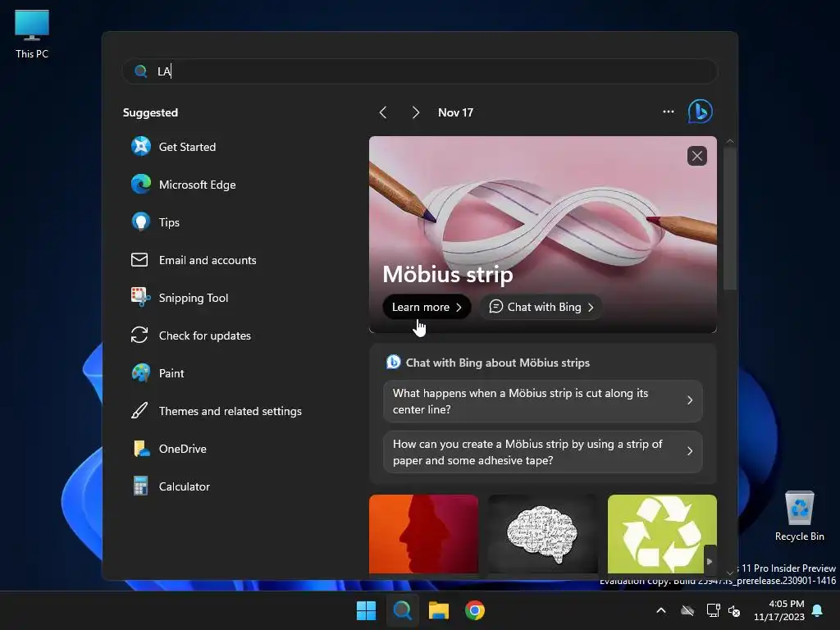
Task: Click the search magnifier icon in the search box
Action: (141, 71)
